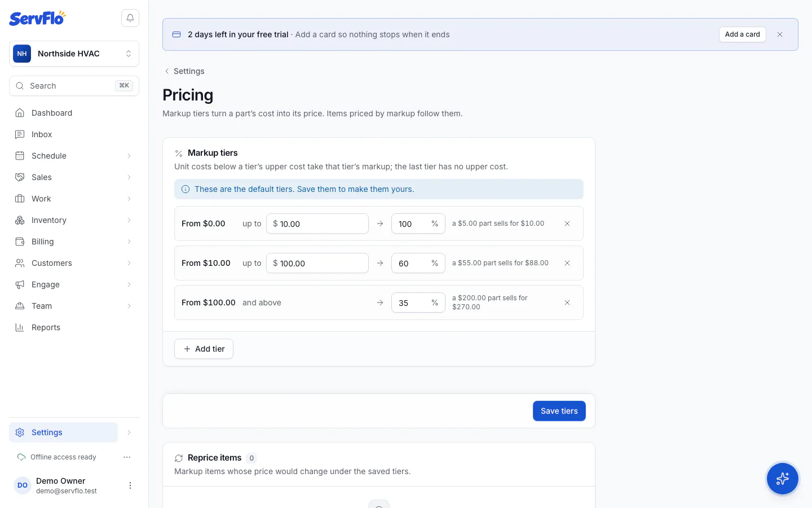Edit the 35 percent markup field

click(418, 303)
